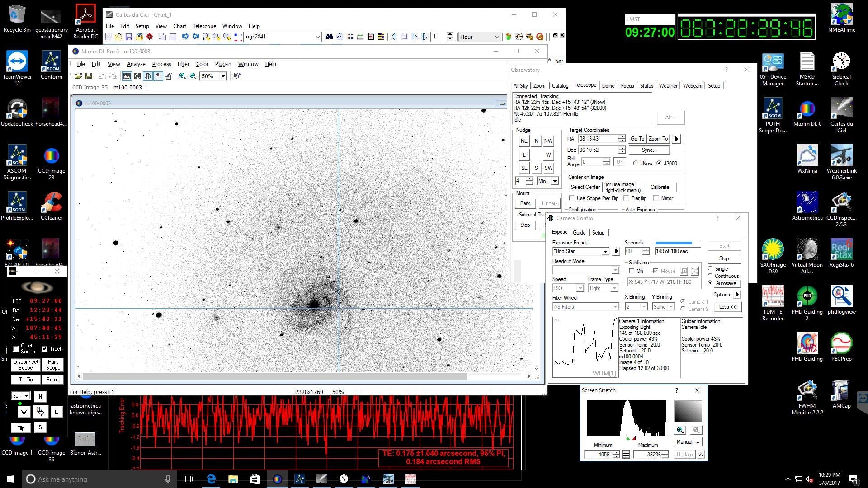Open a file using MaxIm DL's open icon

coord(79,76)
